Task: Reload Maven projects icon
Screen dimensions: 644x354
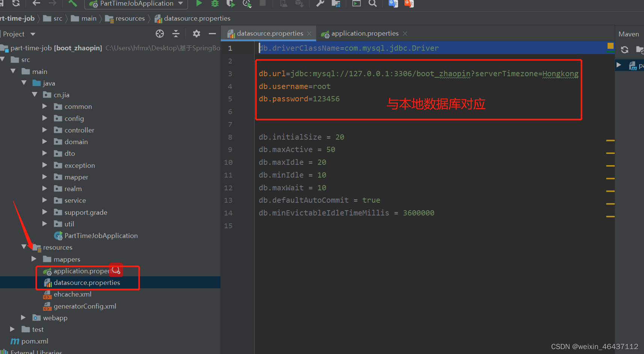Action: pyautogui.click(x=624, y=50)
